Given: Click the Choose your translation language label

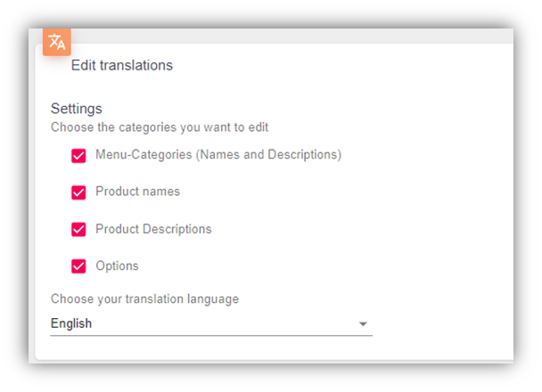Looking at the screenshot, I should 144,299.
